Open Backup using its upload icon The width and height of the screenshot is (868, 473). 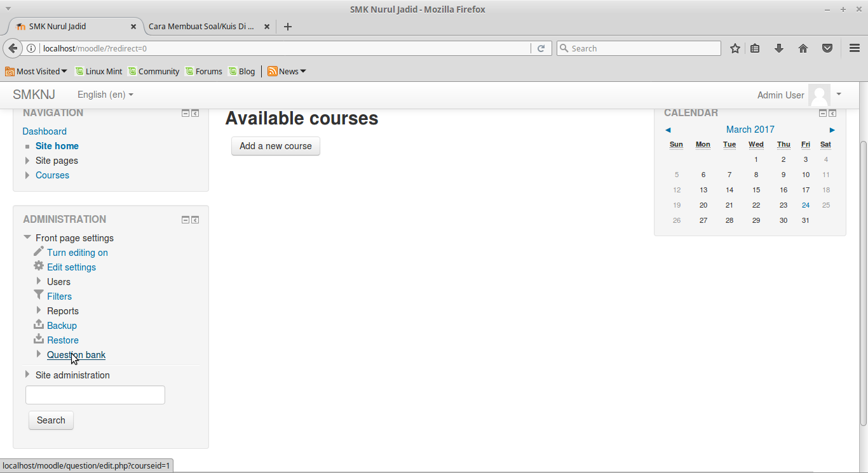point(39,325)
